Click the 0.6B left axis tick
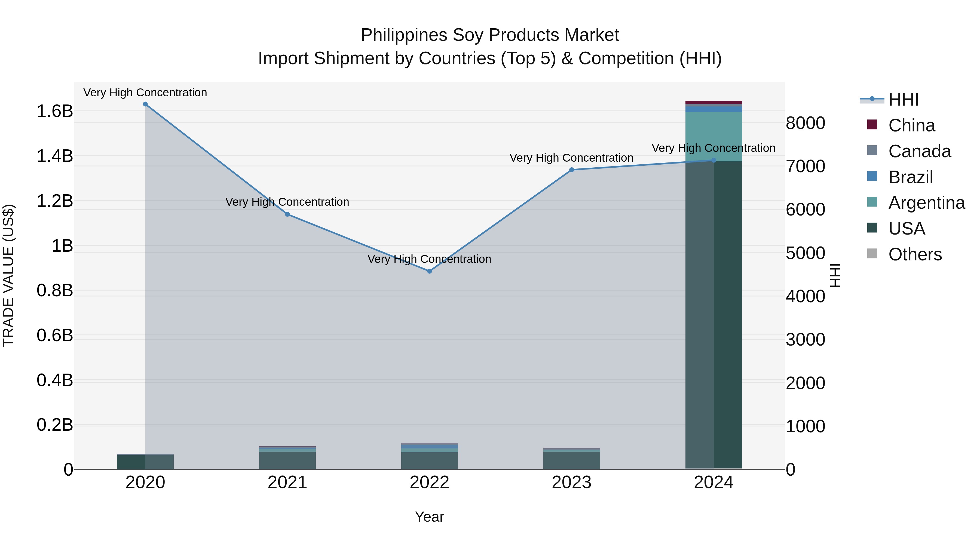This screenshot has height=551, width=980. 55,335
